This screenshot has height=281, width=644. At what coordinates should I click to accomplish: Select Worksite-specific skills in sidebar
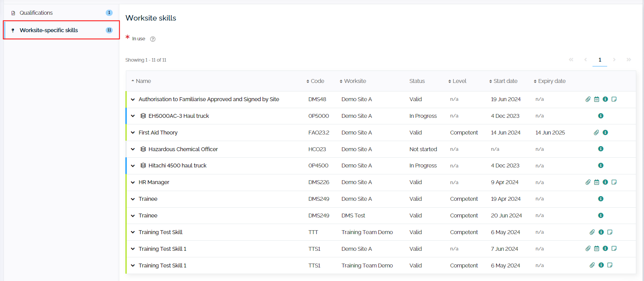pyautogui.click(x=49, y=30)
